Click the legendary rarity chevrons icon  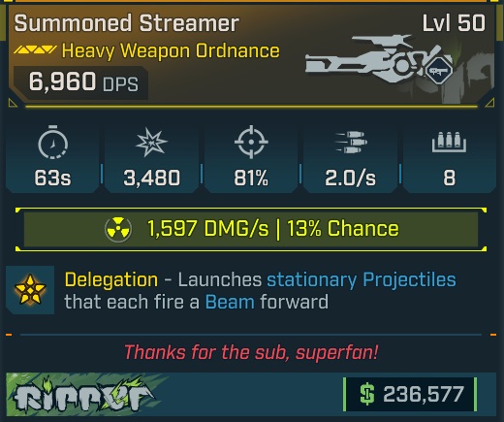pos(36,49)
